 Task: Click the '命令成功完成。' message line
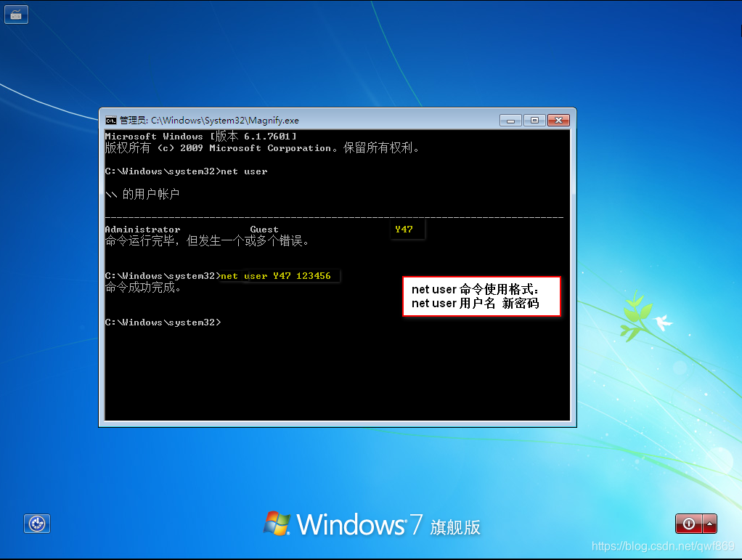[143, 288]
